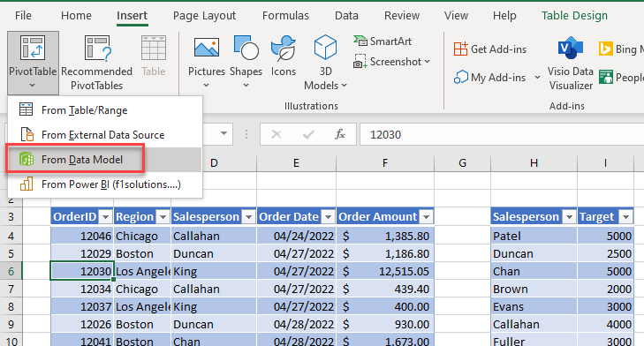Open the Shapes gallery
The height and width of the screenshot is (346, 644).
coord(246,63)
